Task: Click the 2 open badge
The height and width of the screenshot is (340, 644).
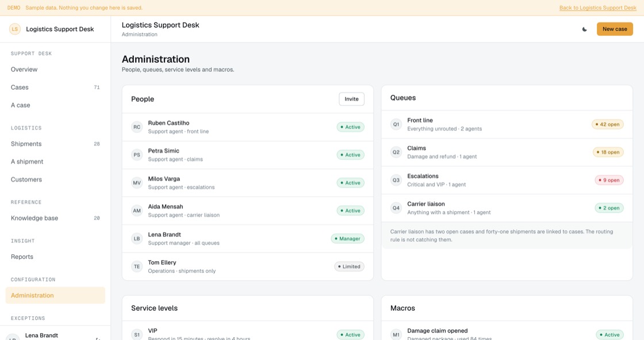Action: pos(609,208)
